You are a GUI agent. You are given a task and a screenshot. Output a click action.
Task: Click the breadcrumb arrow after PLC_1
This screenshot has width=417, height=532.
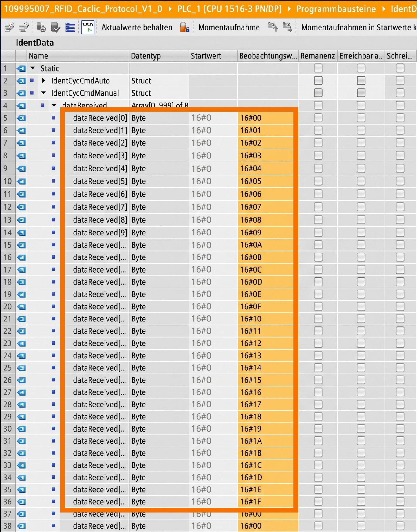[289, 9]
